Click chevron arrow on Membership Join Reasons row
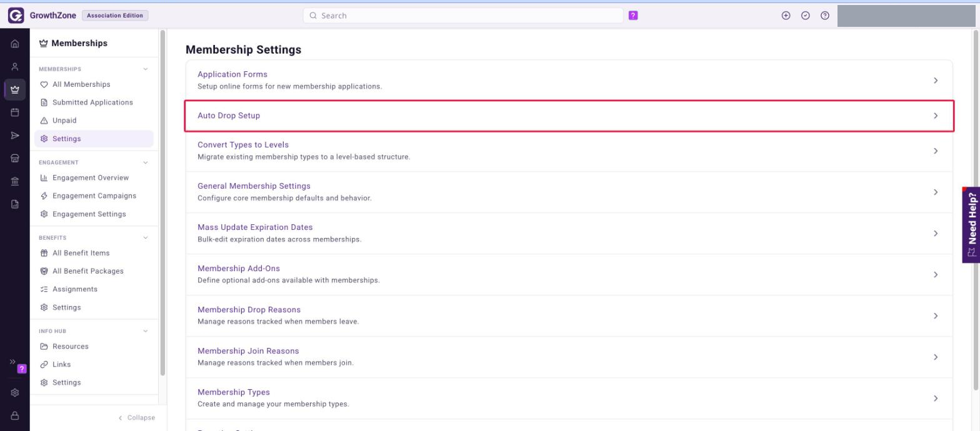This screenshot has height=431, width=980. [x=936, y=357]
